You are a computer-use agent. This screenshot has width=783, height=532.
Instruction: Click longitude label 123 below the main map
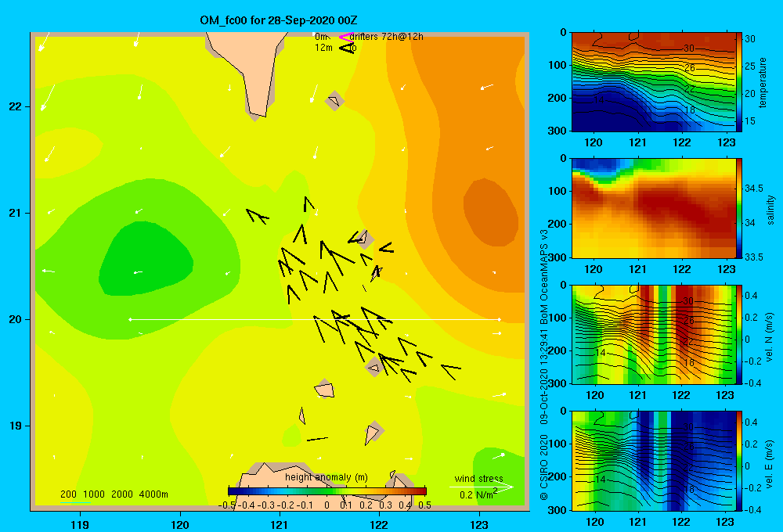tap(479, 524)
